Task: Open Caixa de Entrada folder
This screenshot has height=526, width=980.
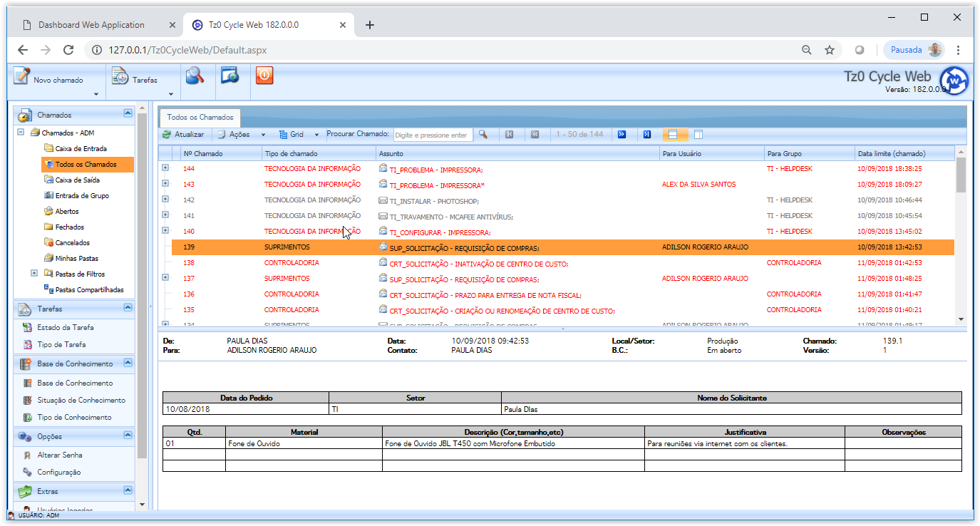Action: (x=81, y=149)
